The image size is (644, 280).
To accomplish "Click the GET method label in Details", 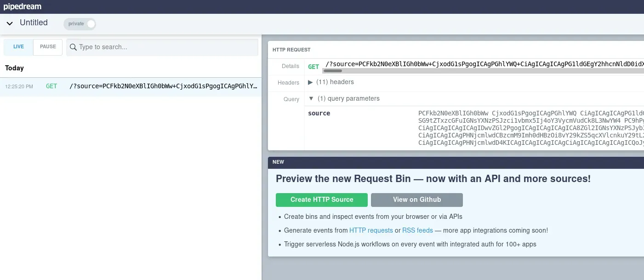I will tap(313, 67).
